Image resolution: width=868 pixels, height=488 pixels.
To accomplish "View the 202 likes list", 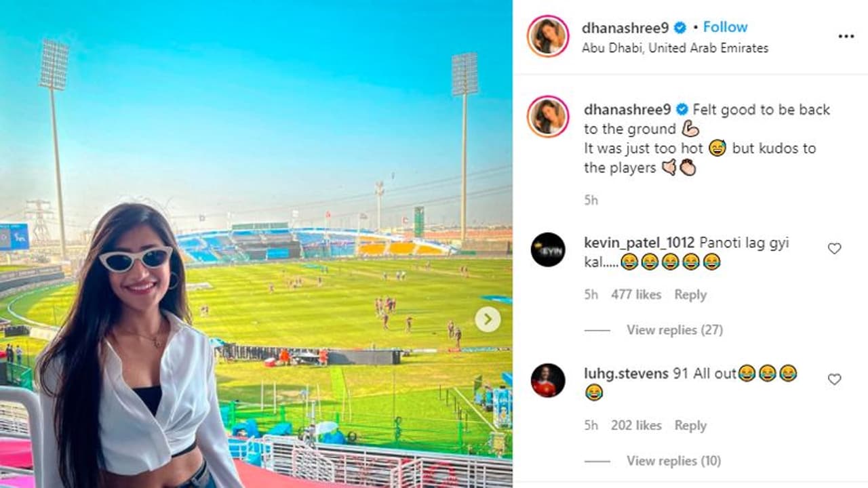I will coord(636,426).
